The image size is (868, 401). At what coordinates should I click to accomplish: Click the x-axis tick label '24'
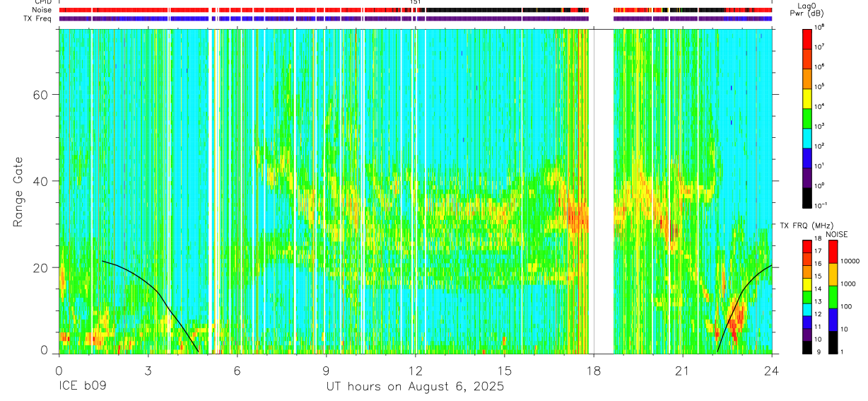click(772, 370)
